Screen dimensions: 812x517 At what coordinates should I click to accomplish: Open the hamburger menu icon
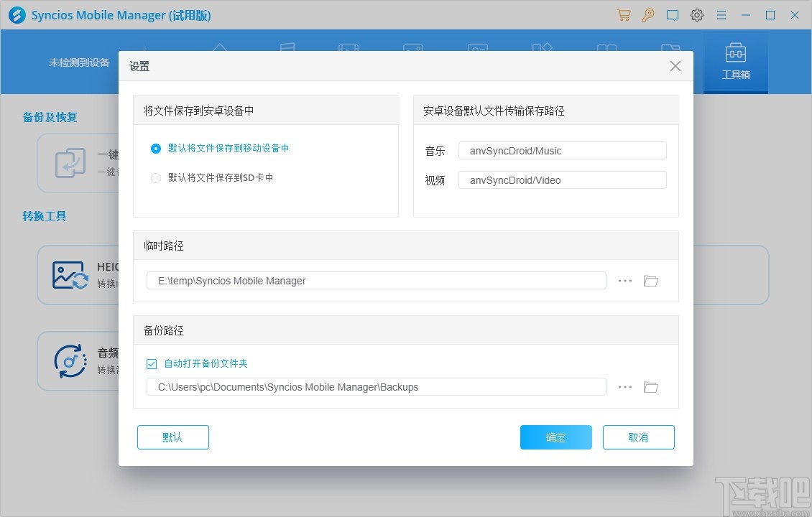pos(721,14)
